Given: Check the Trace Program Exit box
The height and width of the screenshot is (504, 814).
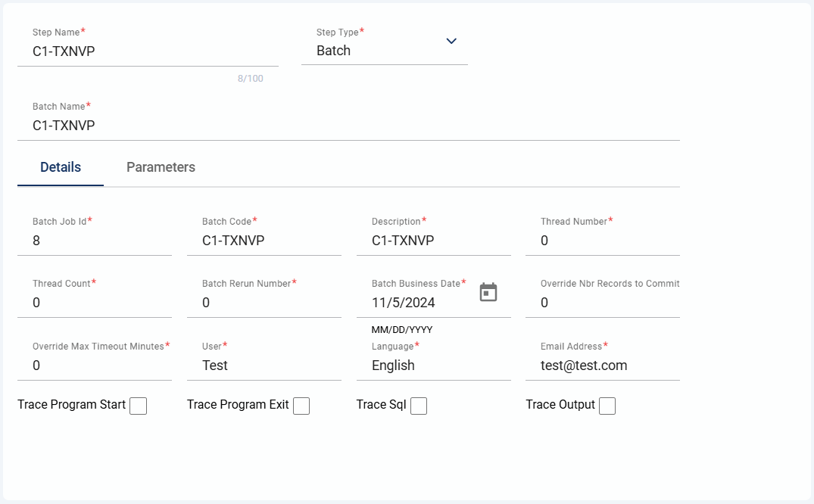Looking at the screenshot, I should pos(301,406).
